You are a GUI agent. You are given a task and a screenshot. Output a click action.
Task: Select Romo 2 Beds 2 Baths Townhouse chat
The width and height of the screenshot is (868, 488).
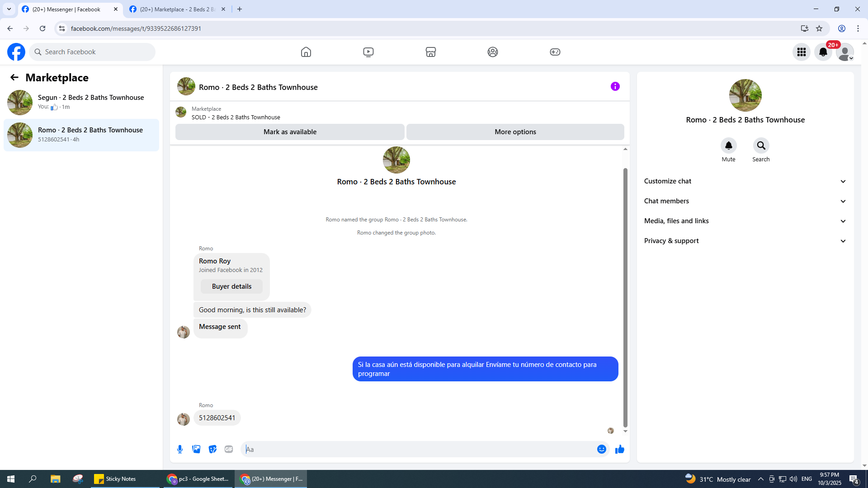point(81,135)
